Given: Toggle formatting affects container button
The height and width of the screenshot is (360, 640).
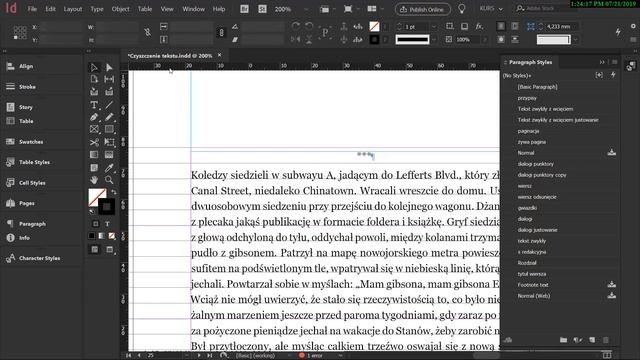Looking at the screenshot, I should click(x=96, y=224).
